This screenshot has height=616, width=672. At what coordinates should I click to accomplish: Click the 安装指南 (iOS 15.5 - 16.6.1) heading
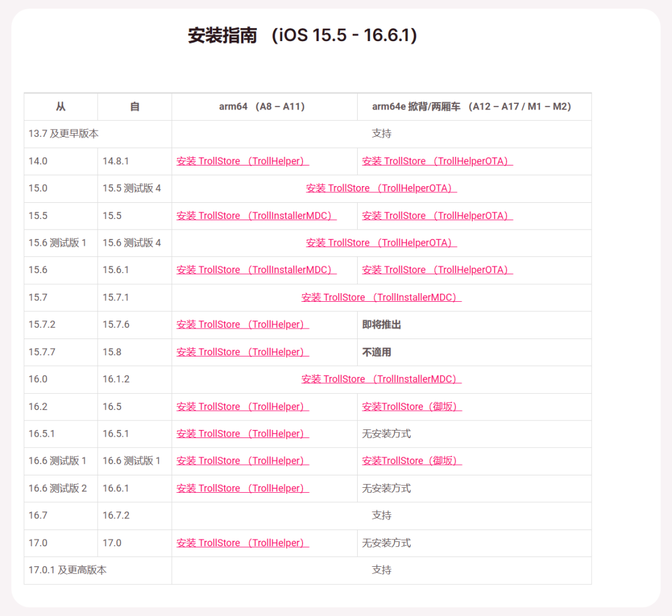[x=302, y=35]
